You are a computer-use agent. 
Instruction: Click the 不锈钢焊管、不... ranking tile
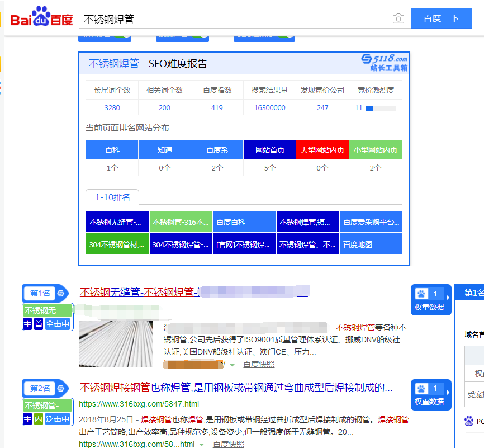pos(307,244)
